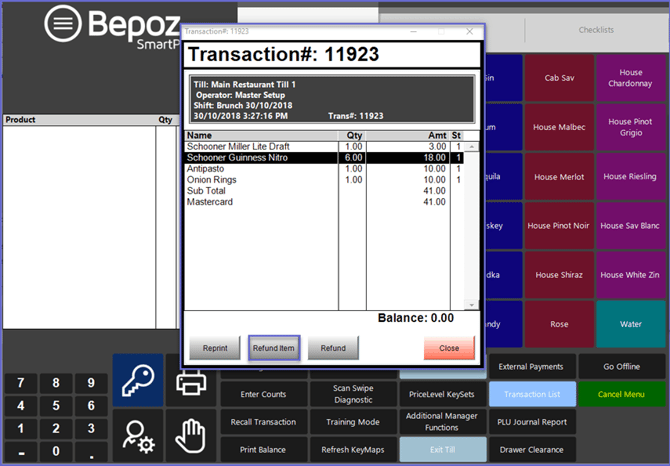Viewport: 670px width, 466px height.
Task: Tap the green Cancel Menu button
Action: [621, 394]
